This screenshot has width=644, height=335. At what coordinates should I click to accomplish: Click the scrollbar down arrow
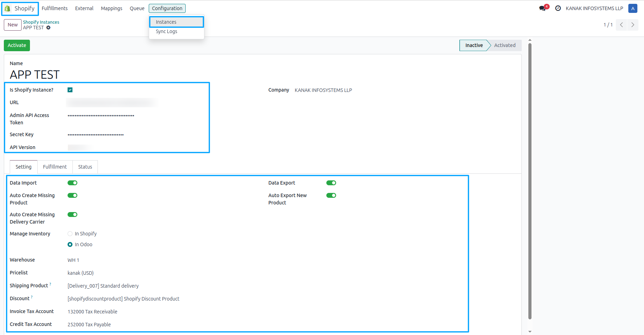(x=530, y=332)
